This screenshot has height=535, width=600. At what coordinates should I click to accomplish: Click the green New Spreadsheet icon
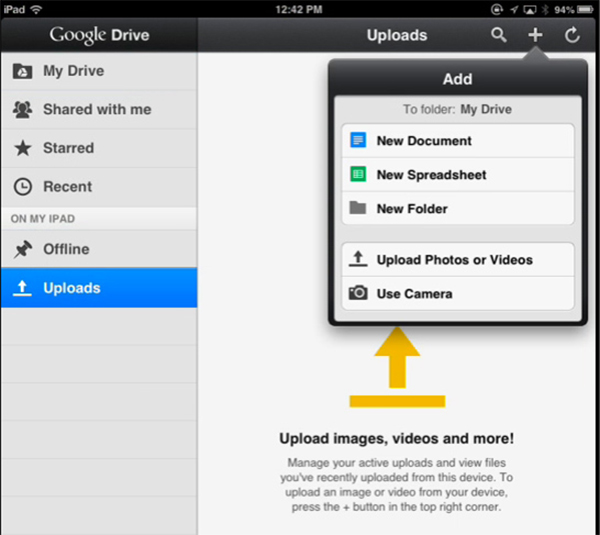[x=358, y=175]
